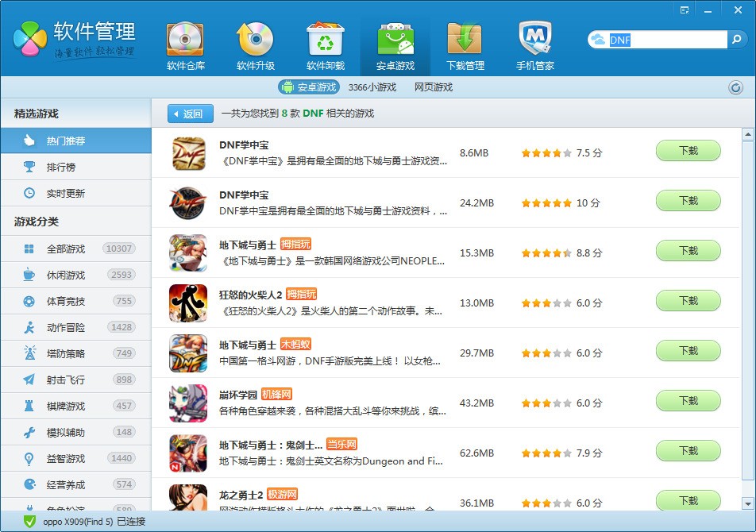Open the 排行榜 ranking list

(x=76, y=168)
